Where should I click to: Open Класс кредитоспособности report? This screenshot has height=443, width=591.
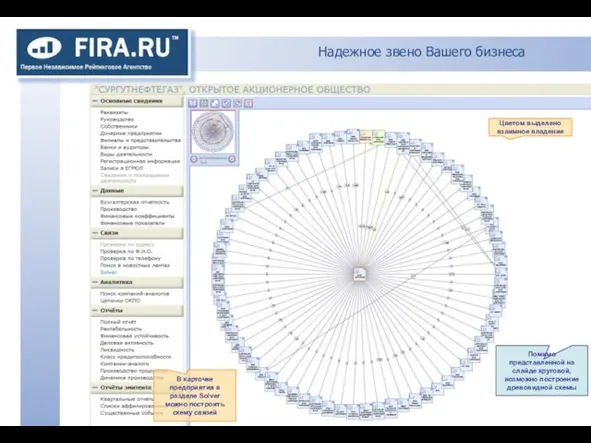[135, 357]
